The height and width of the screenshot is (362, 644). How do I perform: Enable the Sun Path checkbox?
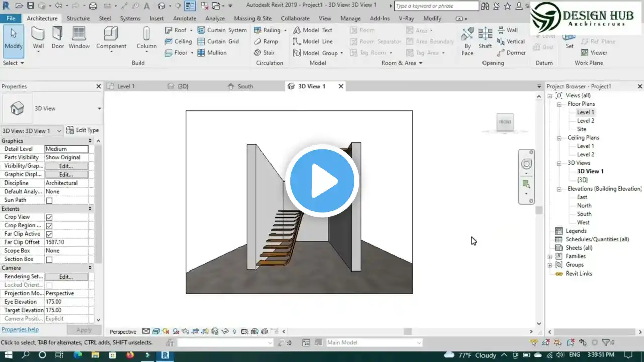[x=49, y=200]
